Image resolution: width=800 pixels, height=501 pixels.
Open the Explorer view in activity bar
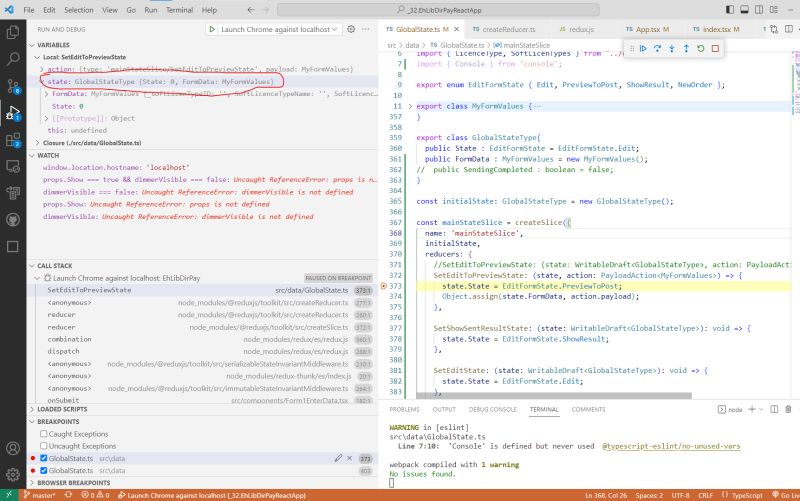pos(13,32)
